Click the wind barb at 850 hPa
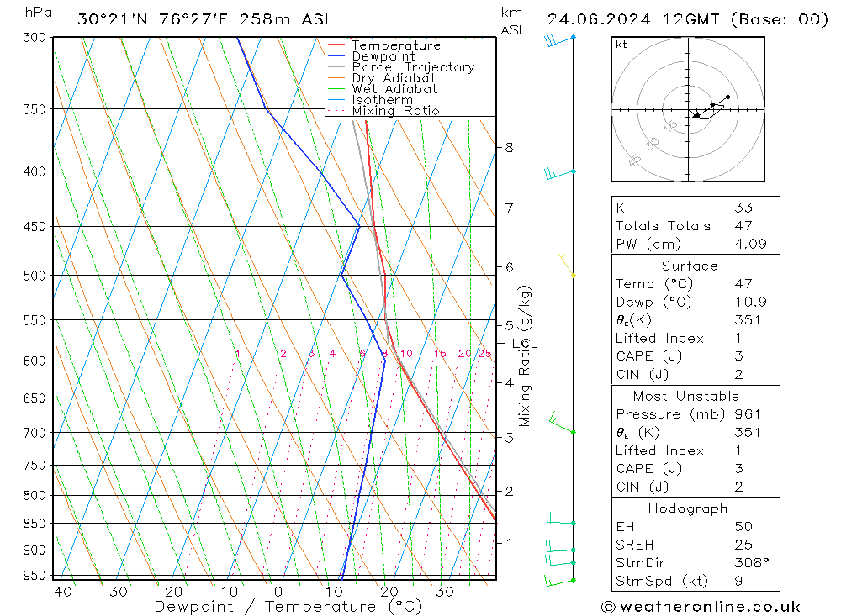The width and height of the screenshot is (841, 616). (560, 518)
